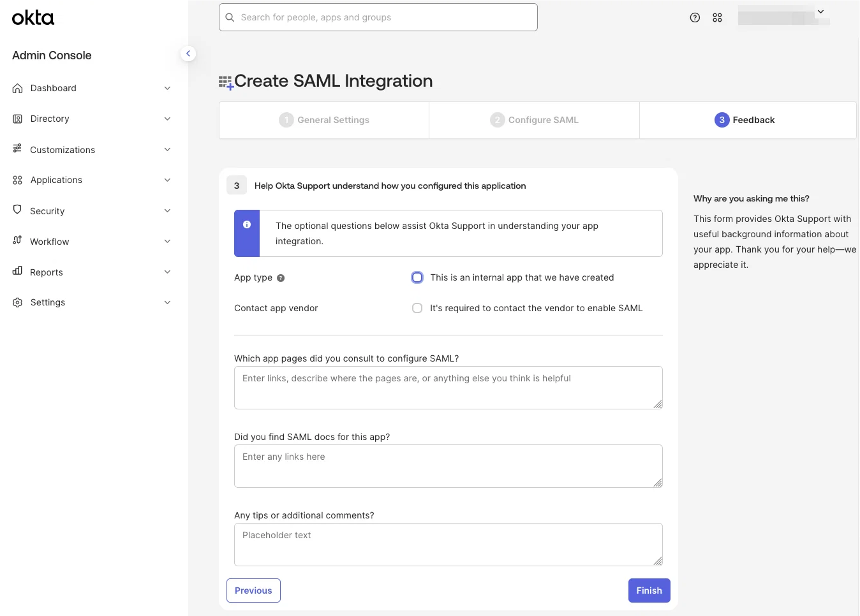860x616 pixels.
Task: Grab resize handle of SAML docs text area
Action: pyautogui.click(x=658, y=483)
